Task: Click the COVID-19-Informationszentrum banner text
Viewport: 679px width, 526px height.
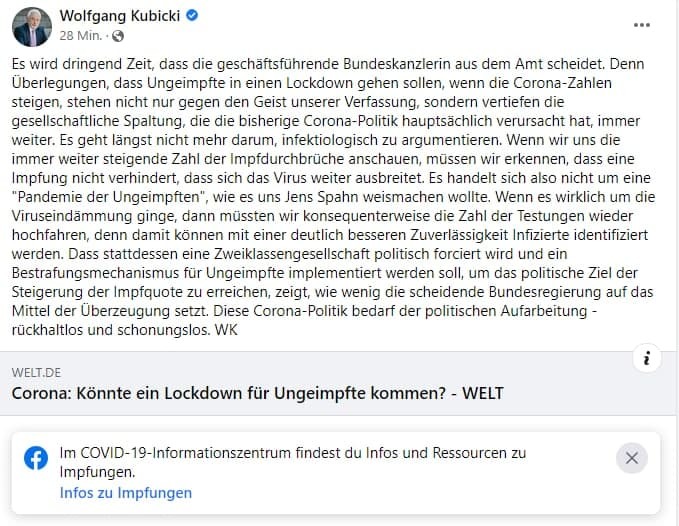Action: 293,462
